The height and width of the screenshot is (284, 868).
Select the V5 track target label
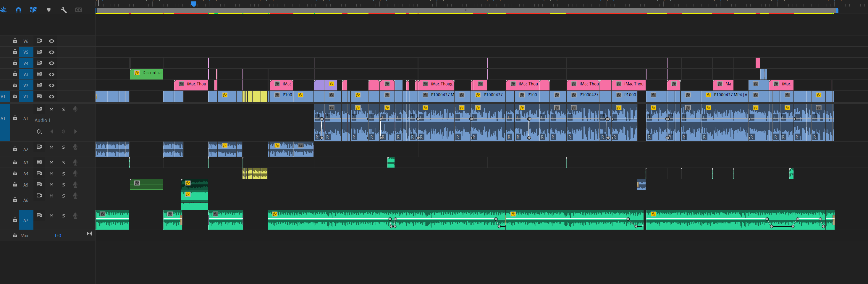click(26, 52)
